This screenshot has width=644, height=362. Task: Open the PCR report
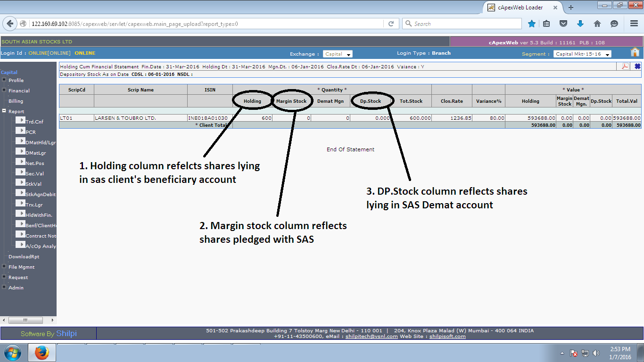31,132
